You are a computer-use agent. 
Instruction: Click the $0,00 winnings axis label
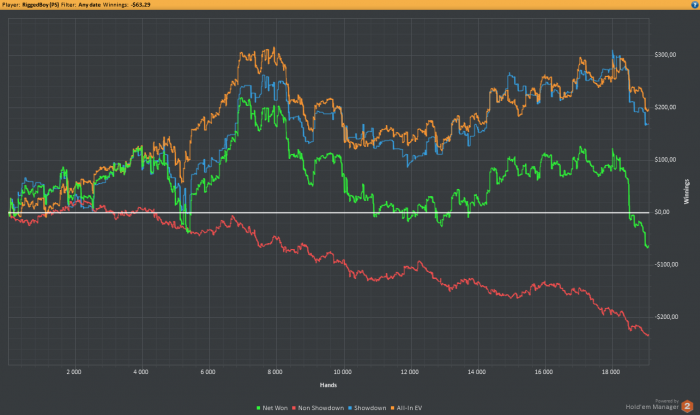pos(662,212)
